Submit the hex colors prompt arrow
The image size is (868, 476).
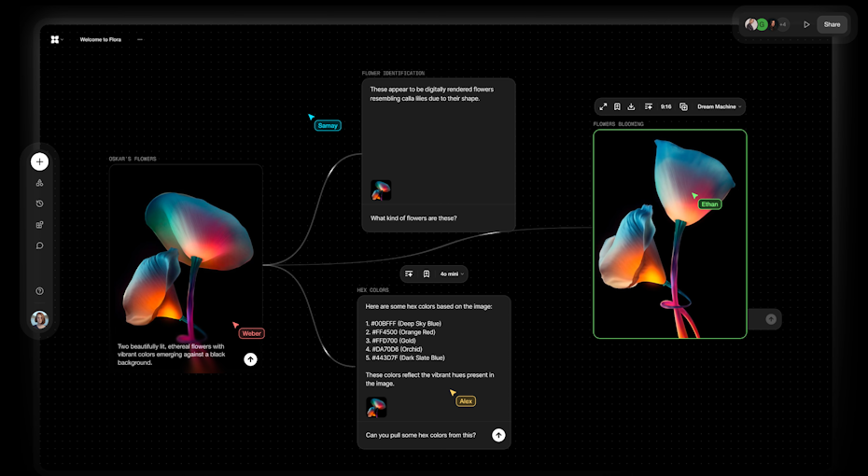tap(498, 435)
